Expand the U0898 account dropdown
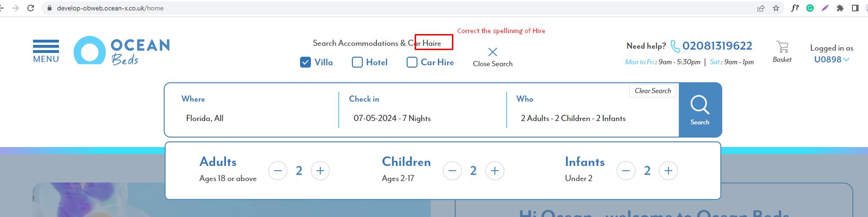This screenshot has height=217, width=868. click(x=832, y=60)
